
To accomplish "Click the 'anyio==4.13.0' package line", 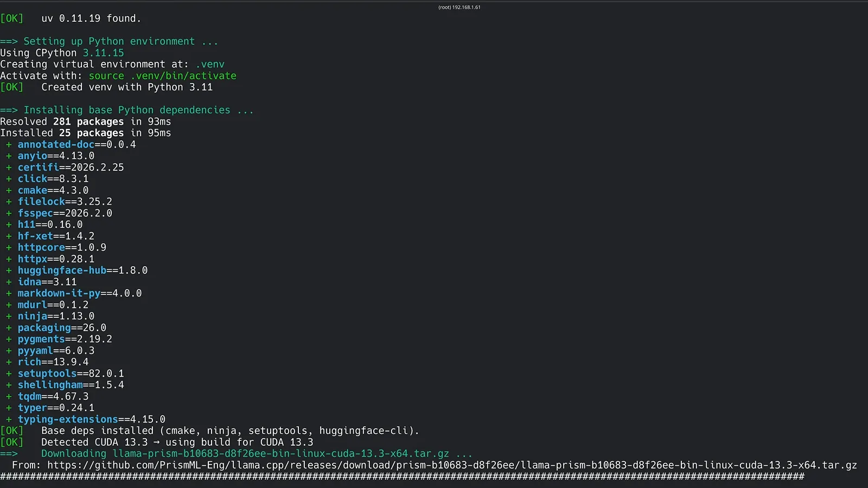I will [x=56, y=156].
